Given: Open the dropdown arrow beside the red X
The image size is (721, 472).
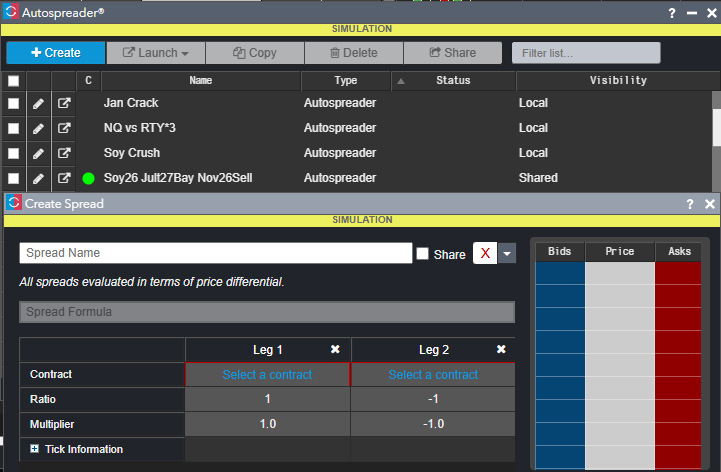Looking at the screenshot, I should pos(507,254).
